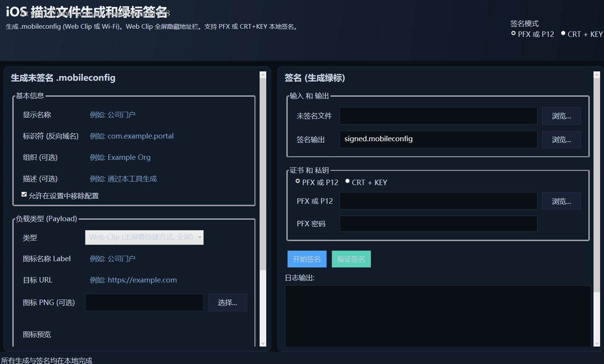Viewport: 604px width, 364px height.
Task: Click the 图标 PNG path field
Action: pos(144,302)
